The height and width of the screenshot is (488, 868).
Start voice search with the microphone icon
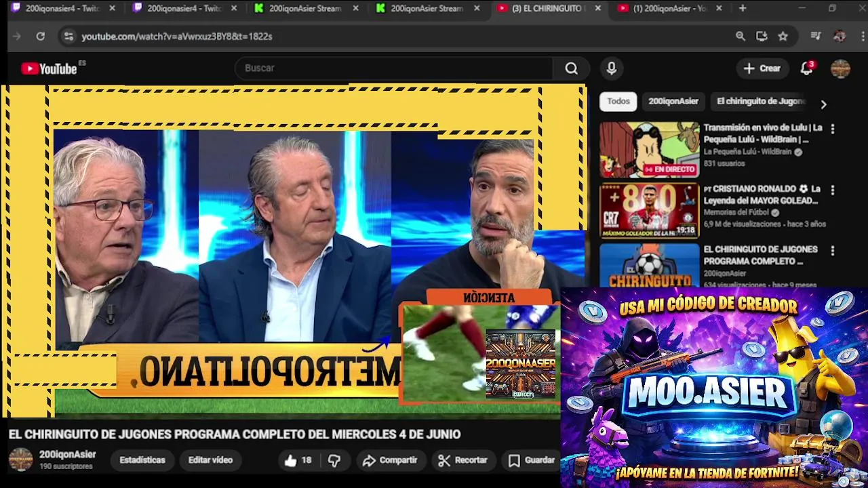(x=611, y=68)
